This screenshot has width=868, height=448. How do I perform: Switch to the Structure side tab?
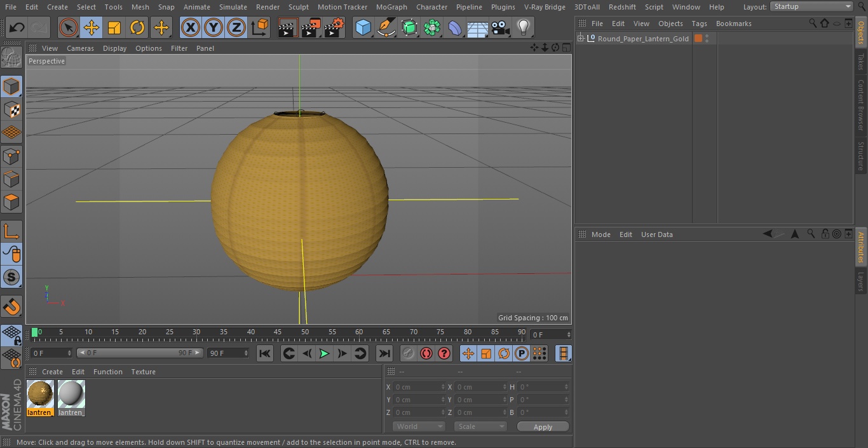click(861, 156)
